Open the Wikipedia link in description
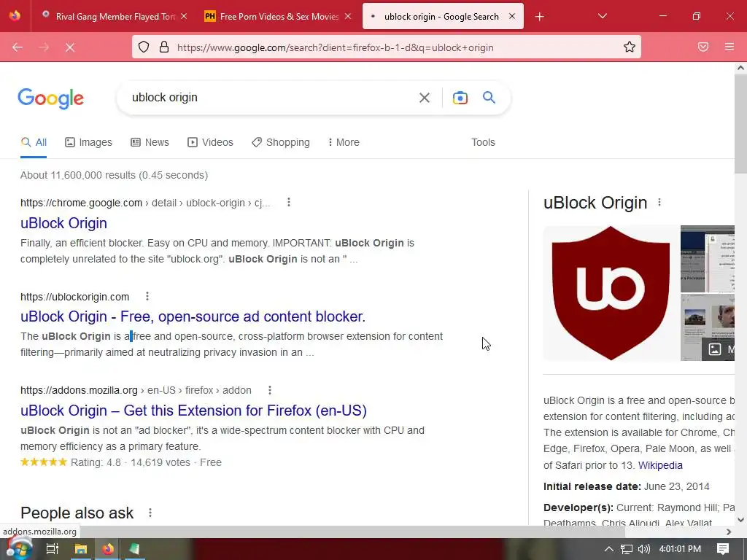The width and height of the screenshot is (747, 560). [x=660, y=465]
